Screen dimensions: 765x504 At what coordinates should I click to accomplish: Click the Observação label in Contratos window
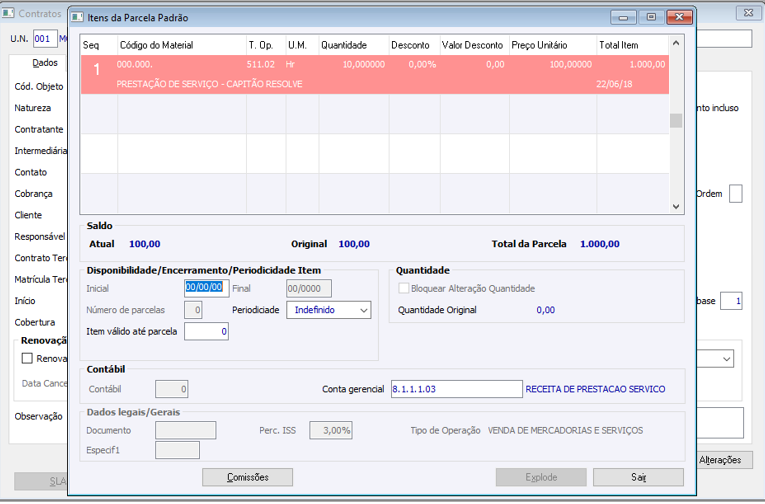point(39,416)
